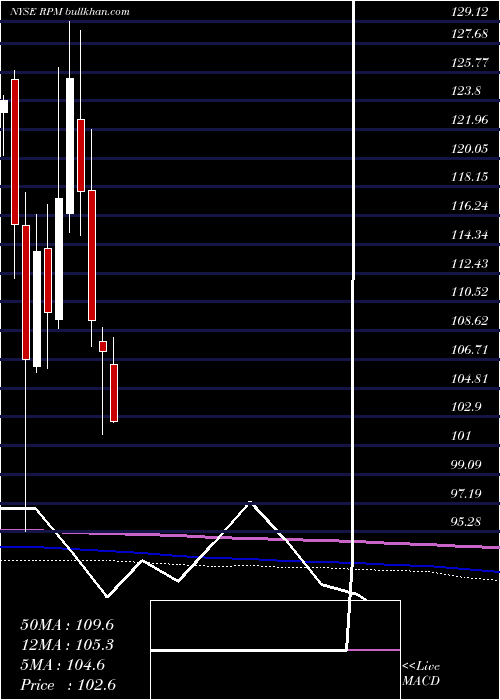Click the 112.43 price axis label

[470, 264]
